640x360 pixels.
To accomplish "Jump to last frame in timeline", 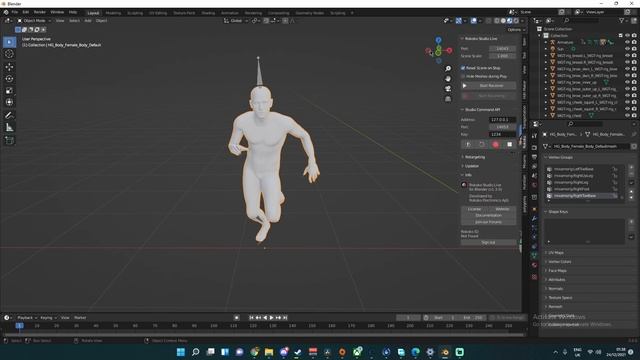I will [x=285, y=318].
